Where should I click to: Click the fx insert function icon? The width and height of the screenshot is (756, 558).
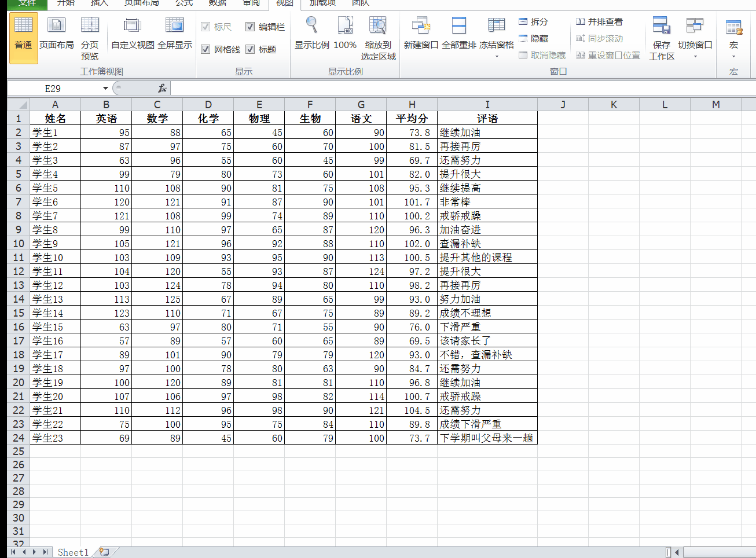pyautogui.click(x=162, y=89)
